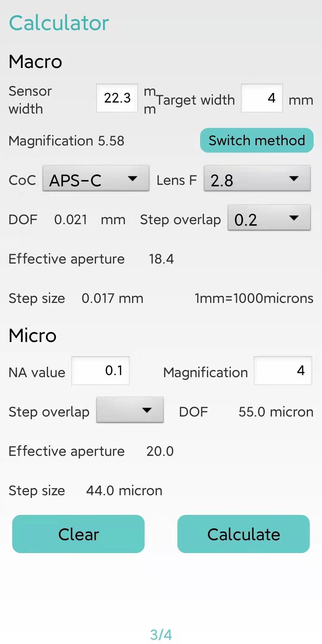Open the empty Micro Step overlap dropdown
322x644 pixels.
click(130, 410)
